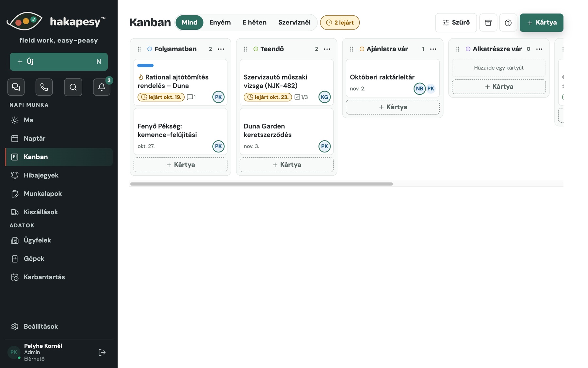Click the KG avatar on Szervizautó card
Image resolution: width=588 pixels, height=368 pixels.
[x=324, y=97]
